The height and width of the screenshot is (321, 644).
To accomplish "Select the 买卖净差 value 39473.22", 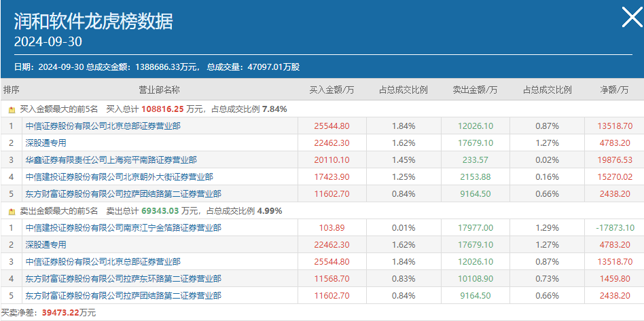I will click(60, 313).
